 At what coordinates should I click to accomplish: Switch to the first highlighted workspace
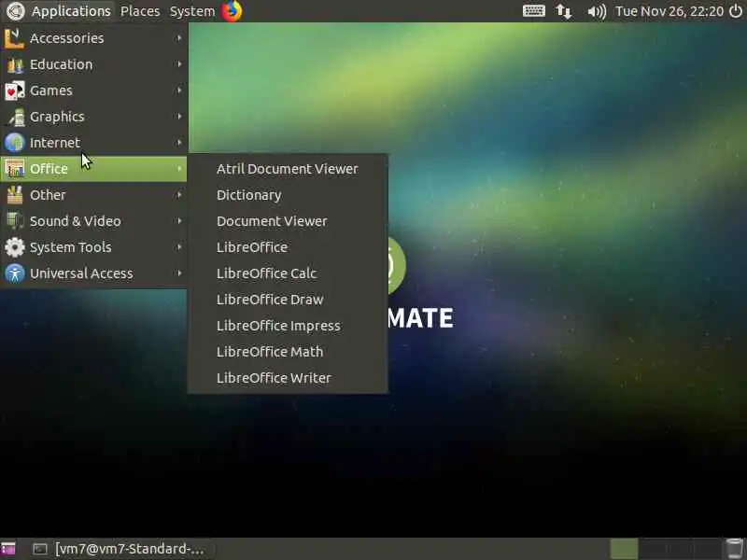coord(624,549)
